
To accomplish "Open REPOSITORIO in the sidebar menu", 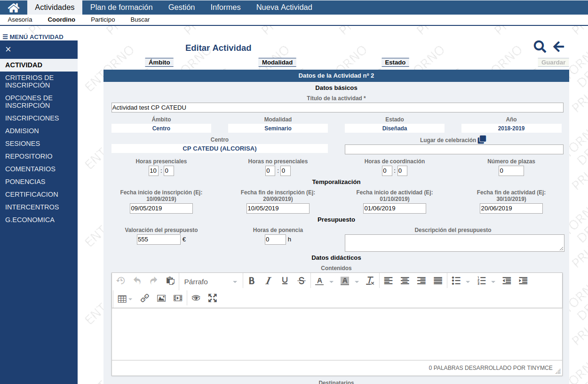I will pyautogui.click(x=39, y=156).
